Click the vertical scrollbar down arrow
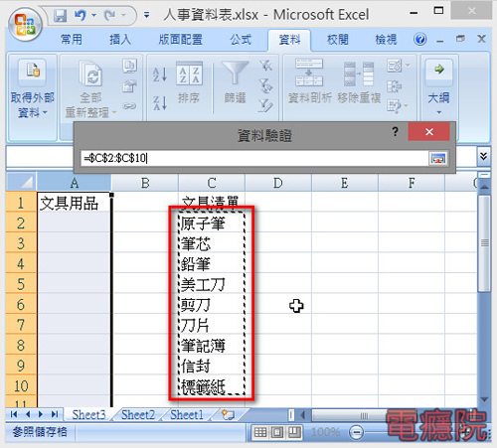 [484, 399]
